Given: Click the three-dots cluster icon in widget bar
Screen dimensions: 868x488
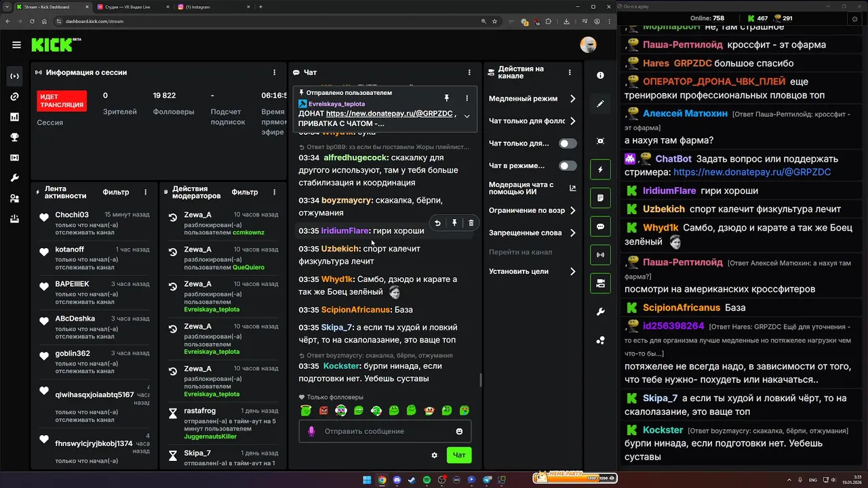Looking at the screenshot, I should coord(600,340).
